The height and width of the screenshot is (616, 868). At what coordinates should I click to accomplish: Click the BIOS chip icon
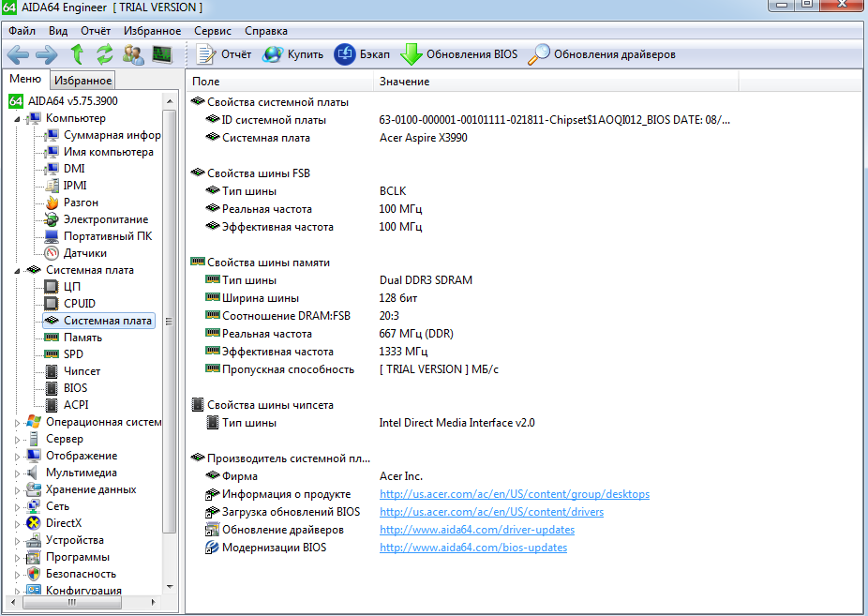[x=52, y=388]
